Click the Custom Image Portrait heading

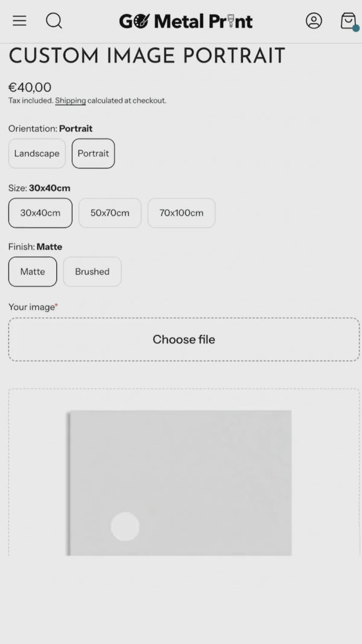[x=147, y=56]
